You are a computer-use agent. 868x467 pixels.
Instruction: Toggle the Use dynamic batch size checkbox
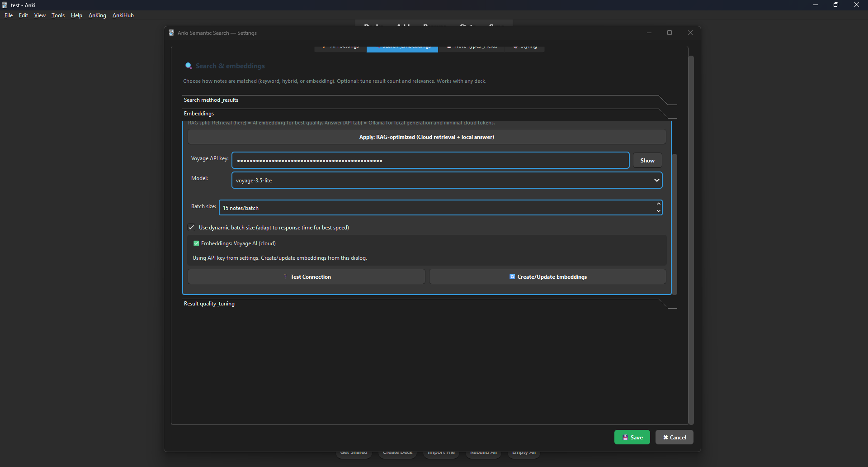(192, 228)
